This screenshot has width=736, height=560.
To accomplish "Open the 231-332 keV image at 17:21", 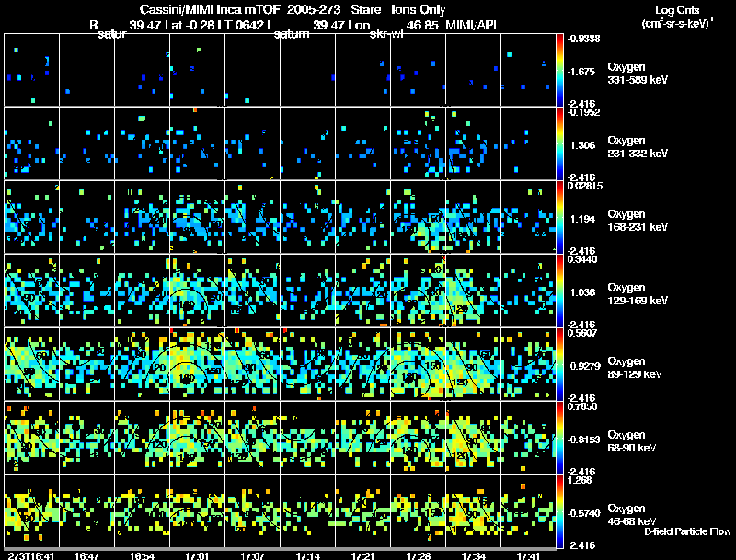I will (x=362, y=143).
